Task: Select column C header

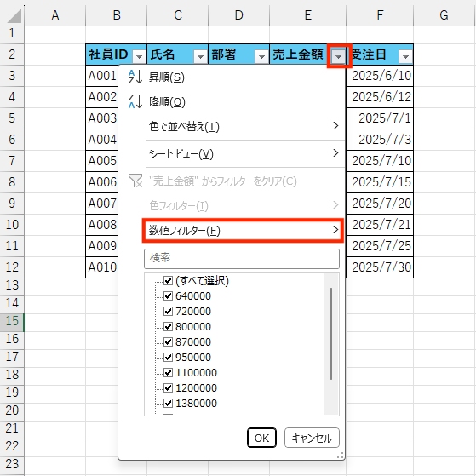Action: tap(178, 15)
